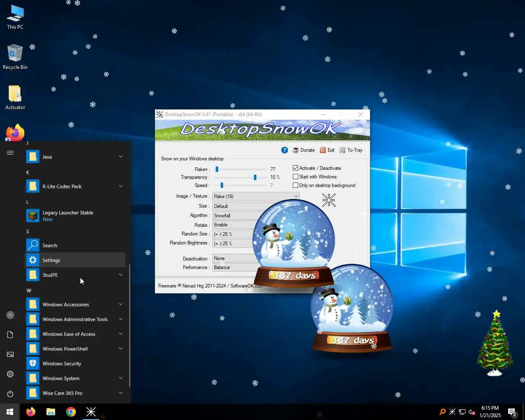Click the muted volume tray icon
Viewport: 525px width, 420px height.
pos(472,412)
